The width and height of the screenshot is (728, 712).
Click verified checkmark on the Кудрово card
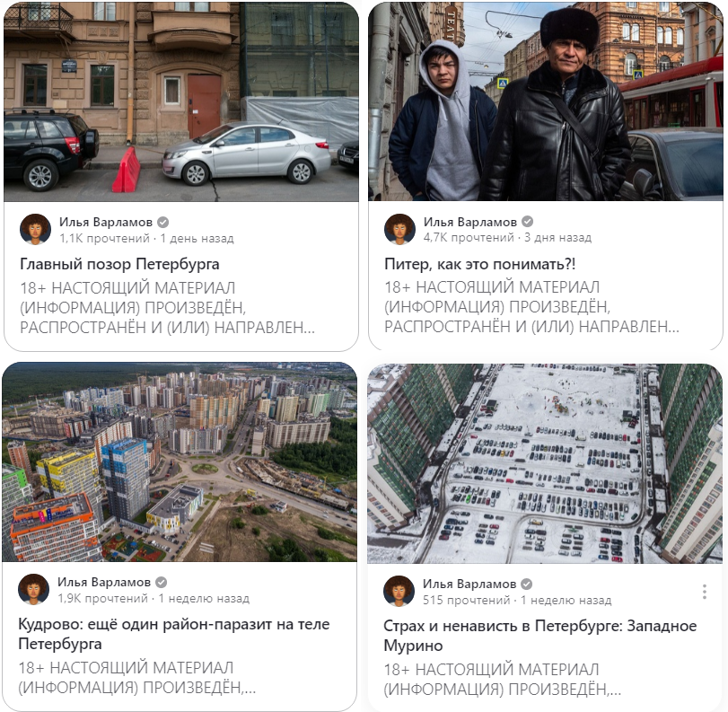(x=161, y=582)
